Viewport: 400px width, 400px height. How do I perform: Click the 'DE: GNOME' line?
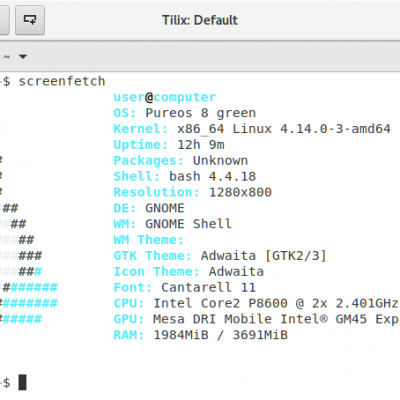point(149,208)
